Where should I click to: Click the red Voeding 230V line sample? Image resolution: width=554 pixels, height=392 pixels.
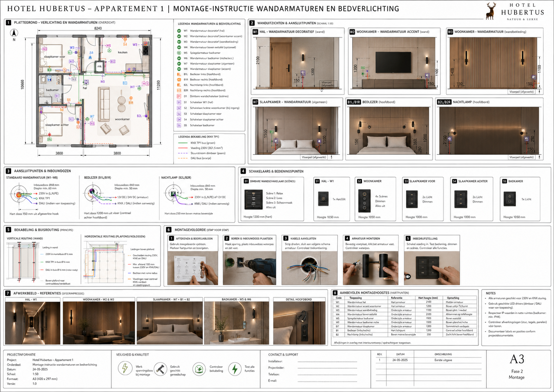(x=183, y=148)
